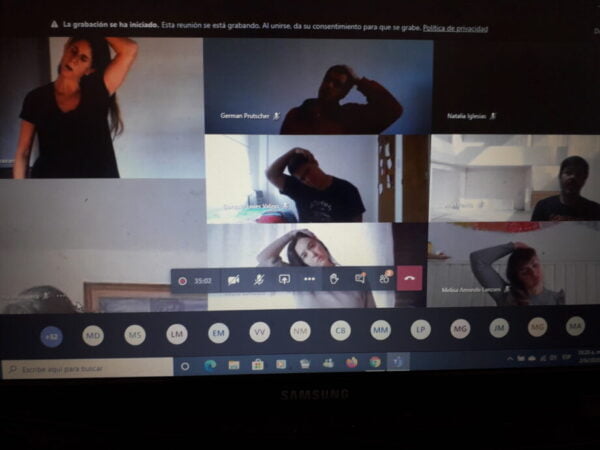The width and height of the screenshot is (600, 450).
Task: Toggle the camera in the meeting toolbar
Action: pos(233,280)
